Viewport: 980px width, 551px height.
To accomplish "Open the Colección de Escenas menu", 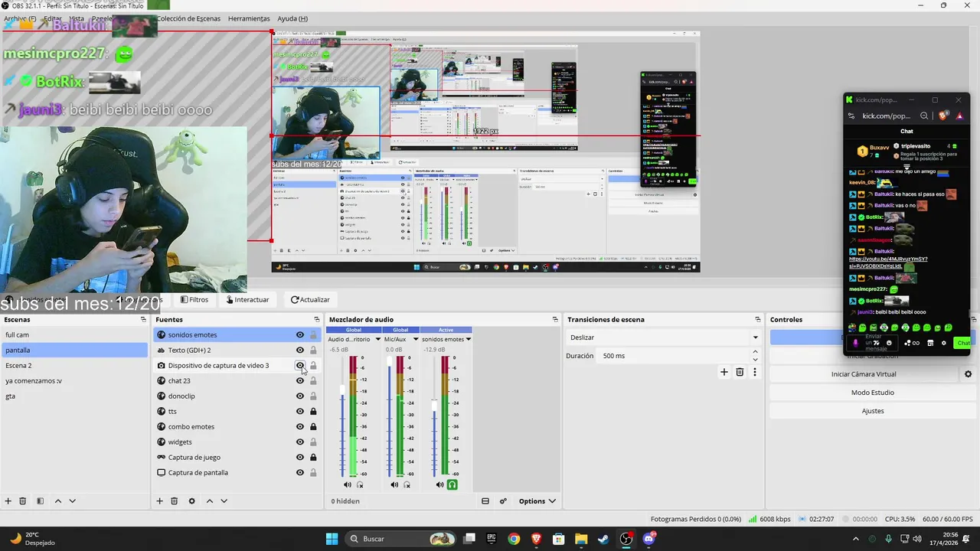I will [188, 18].
